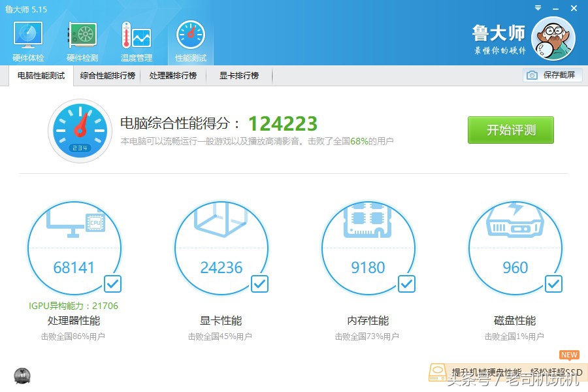This screenshot has height=392, width=588.
Task: Click the checkmark under 内存性能
Action: pos(406,284)
